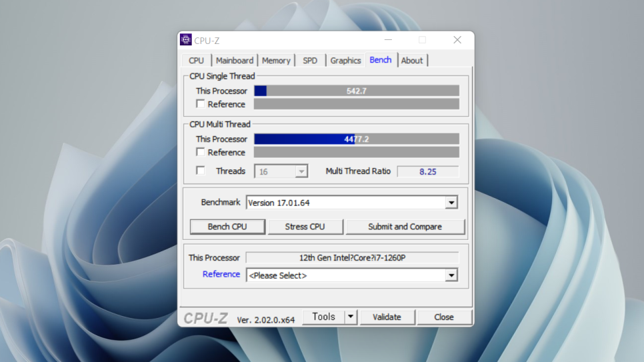Switch to the About tab

click(x=412, y=61)
